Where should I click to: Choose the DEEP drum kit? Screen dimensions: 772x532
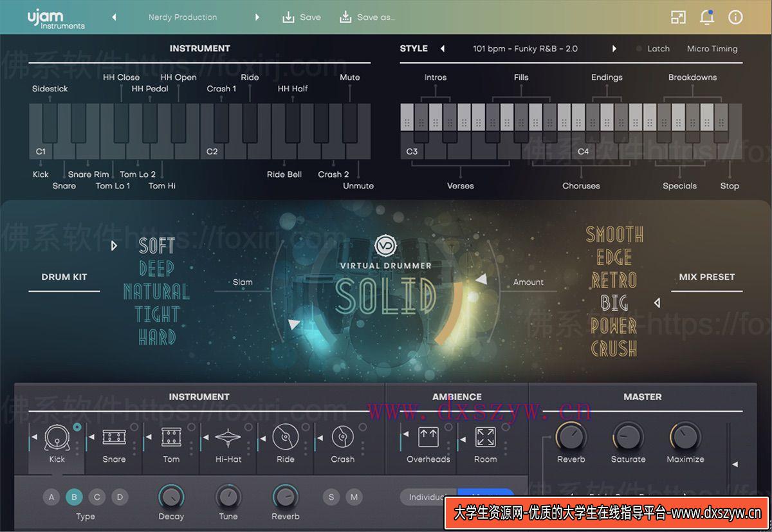(x=156, y=268)
